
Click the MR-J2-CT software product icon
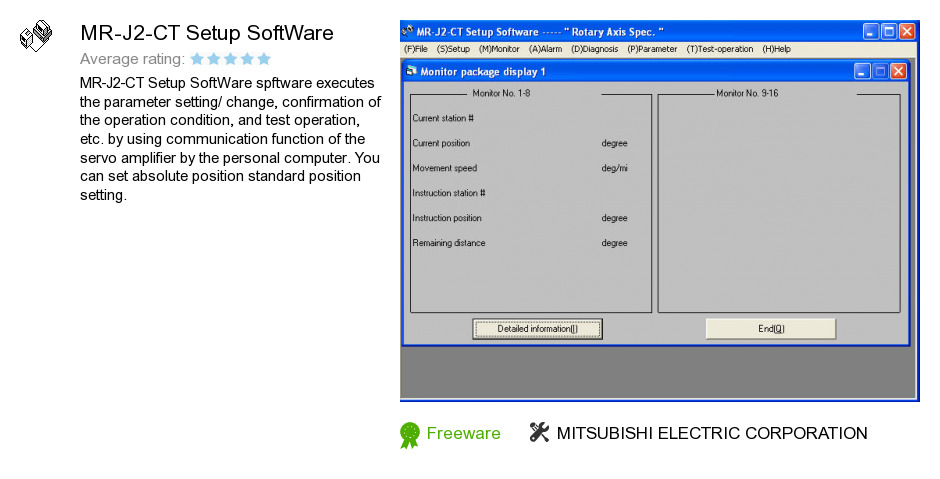point(36,36)
